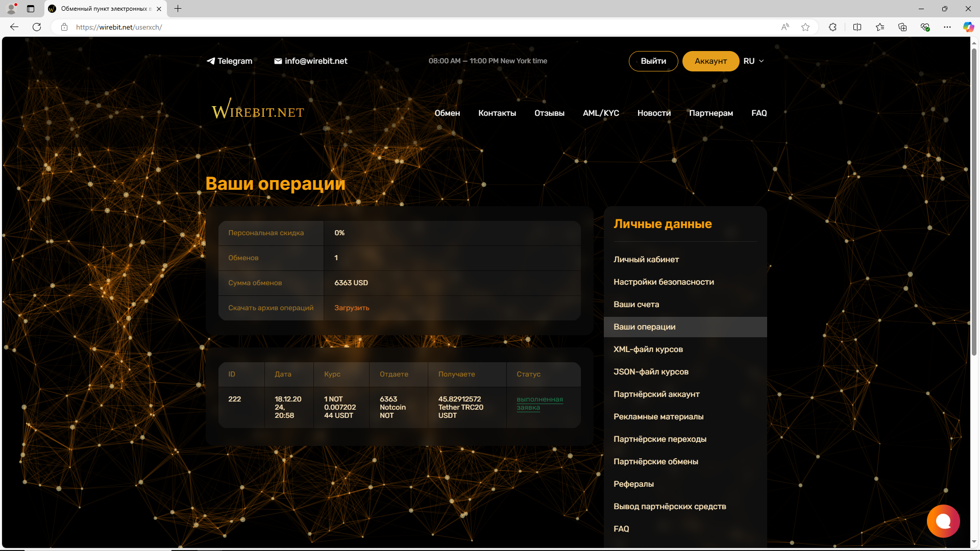
Task: Click the Wirebit.net logo
Action: click(x=258, y=109)
